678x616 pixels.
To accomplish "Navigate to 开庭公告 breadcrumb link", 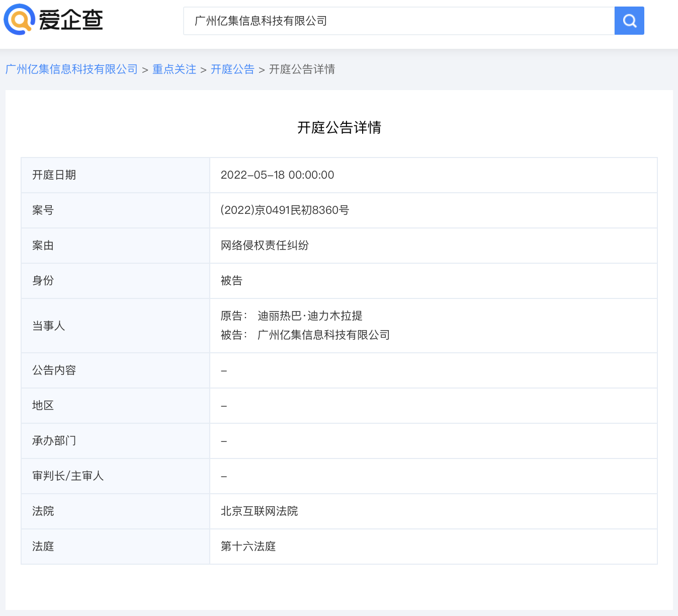I will (x=233, y=69).
